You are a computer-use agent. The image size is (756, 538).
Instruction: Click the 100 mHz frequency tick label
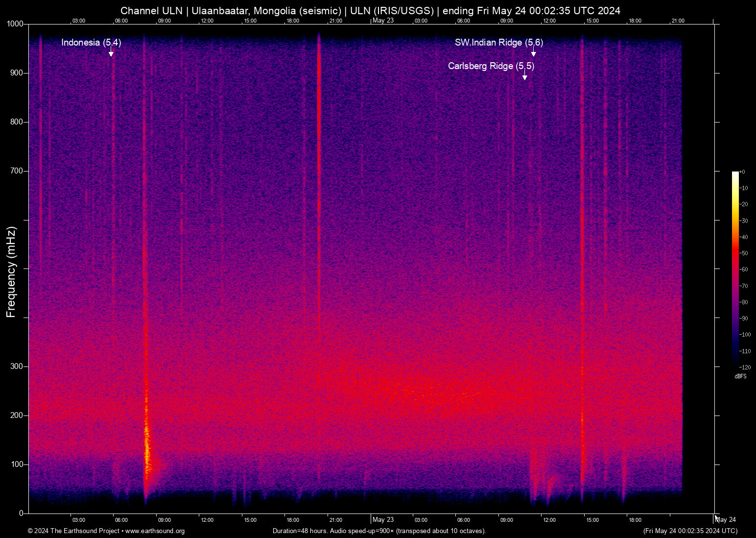pyautogui.click(x=17, y=465)
